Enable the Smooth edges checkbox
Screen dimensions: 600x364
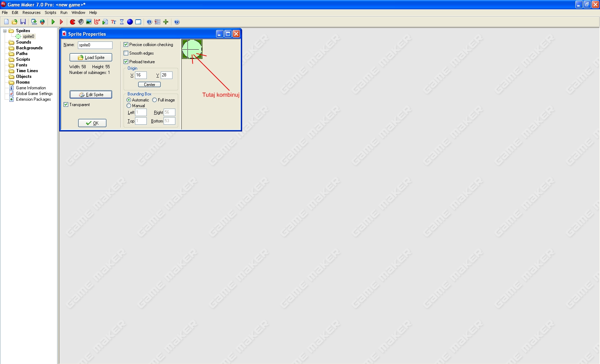[126, 53]
